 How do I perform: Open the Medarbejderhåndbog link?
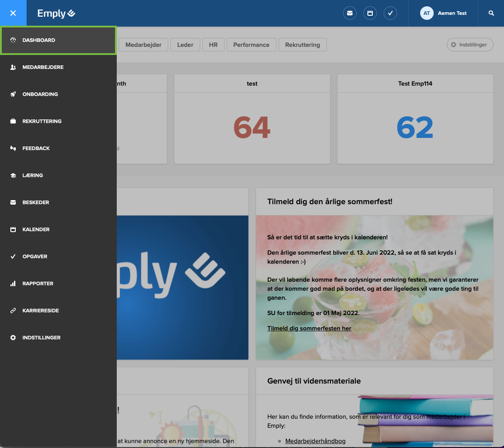point(315,441)
